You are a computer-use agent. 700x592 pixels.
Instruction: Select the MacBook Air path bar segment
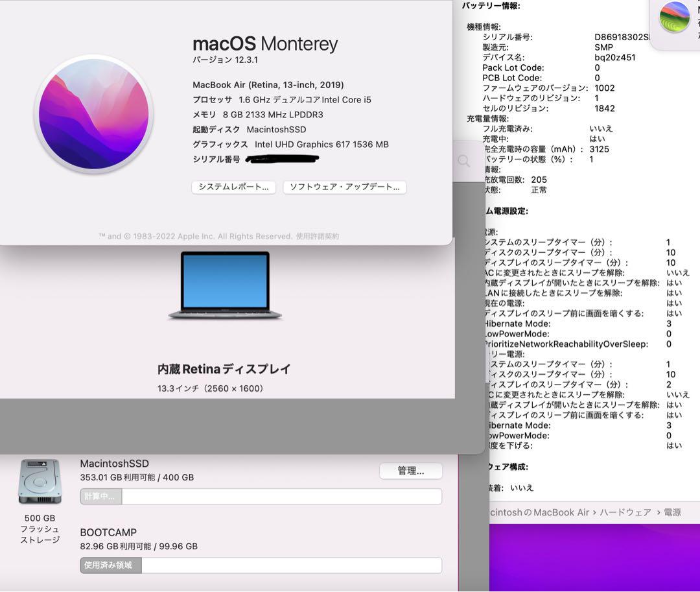click(539, 512)
